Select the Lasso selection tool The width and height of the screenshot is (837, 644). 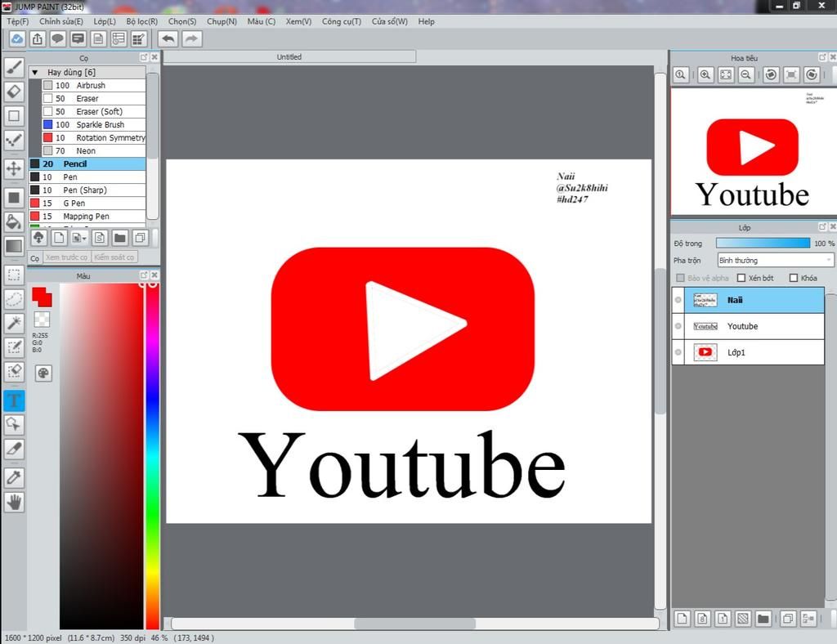pyautogui.click(x=14, y=299)
